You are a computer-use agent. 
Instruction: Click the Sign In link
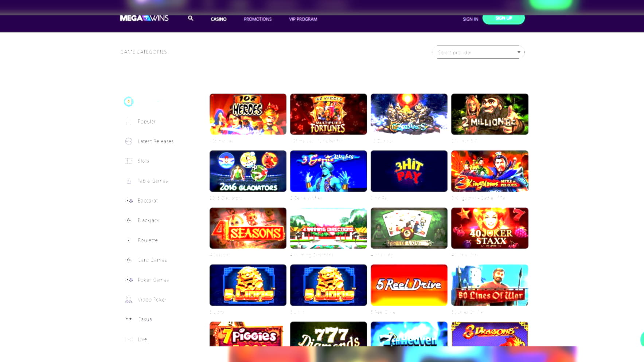point(471,19)
